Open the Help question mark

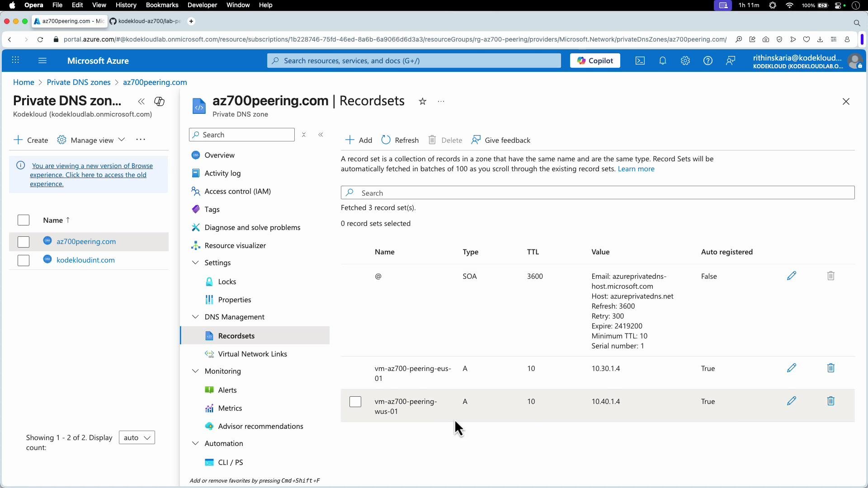[708, 61]
